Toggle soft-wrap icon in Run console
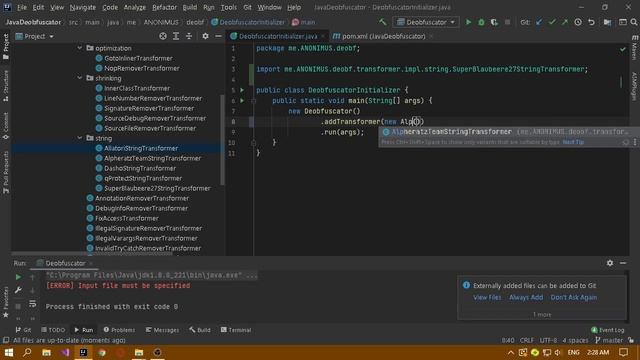 (x=33, y=304)
